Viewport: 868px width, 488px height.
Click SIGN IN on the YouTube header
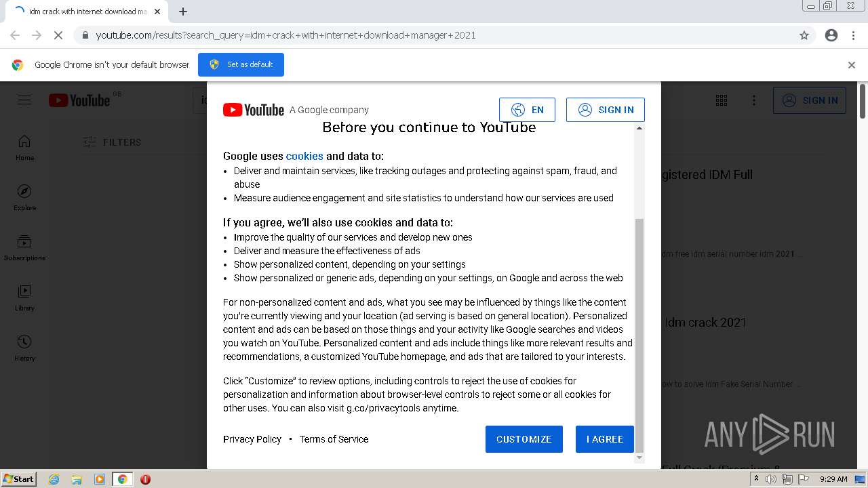(x=810, y=100)
